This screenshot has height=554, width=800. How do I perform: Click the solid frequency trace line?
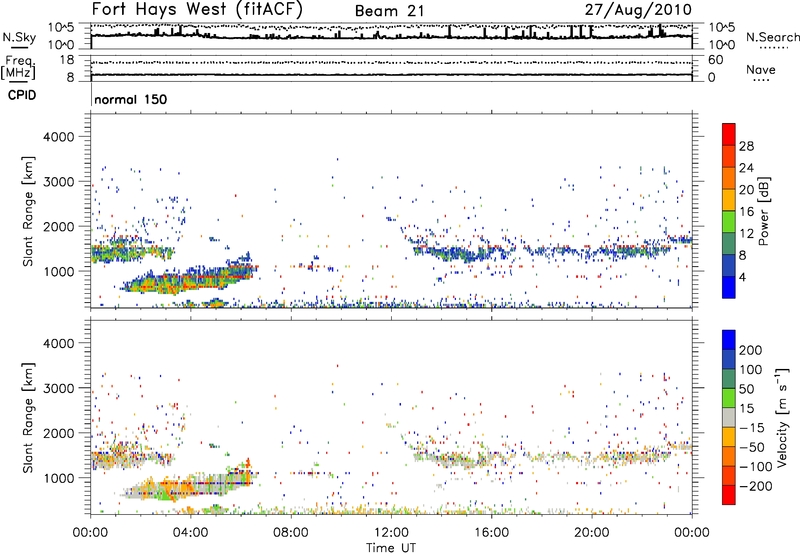tap(391, 75)
